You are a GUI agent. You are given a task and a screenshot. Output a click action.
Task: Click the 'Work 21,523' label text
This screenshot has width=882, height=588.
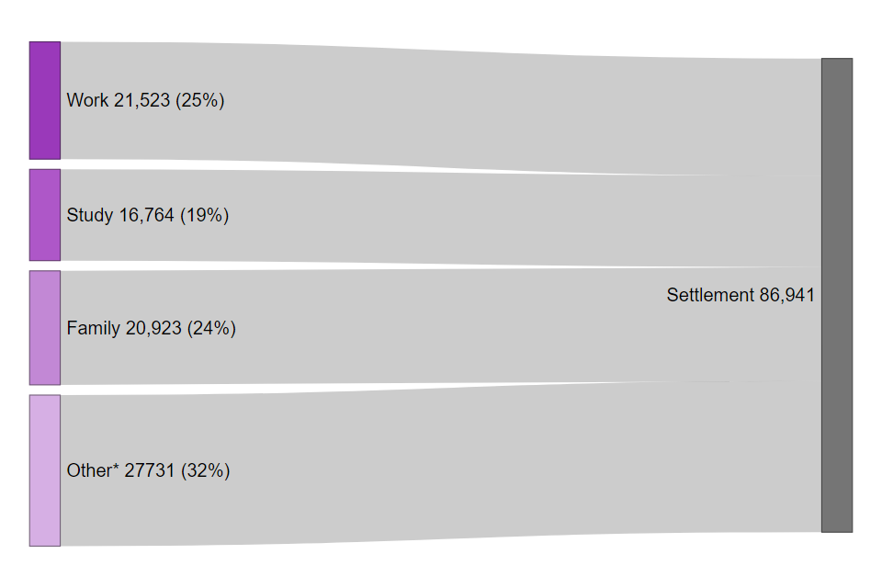(x=119, y=100)
